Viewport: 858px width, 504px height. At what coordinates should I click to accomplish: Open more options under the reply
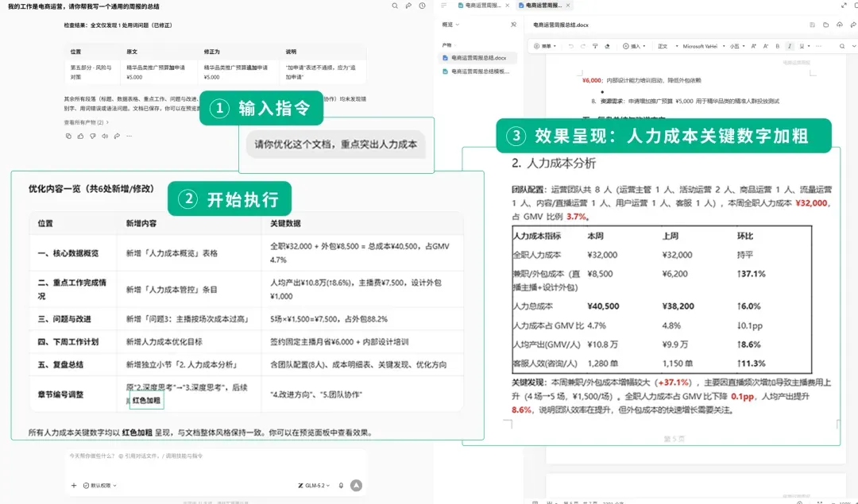[129, 136]
